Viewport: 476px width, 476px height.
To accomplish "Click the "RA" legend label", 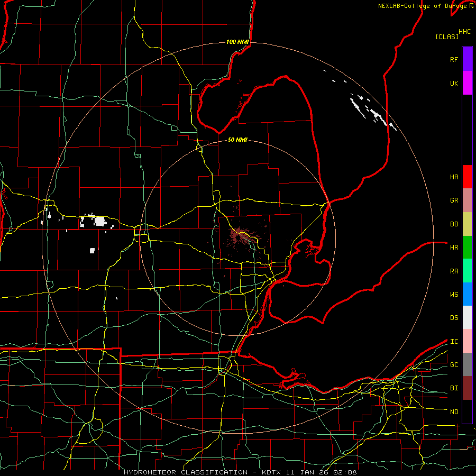I will pyautogui.click(x=454, y=271).
